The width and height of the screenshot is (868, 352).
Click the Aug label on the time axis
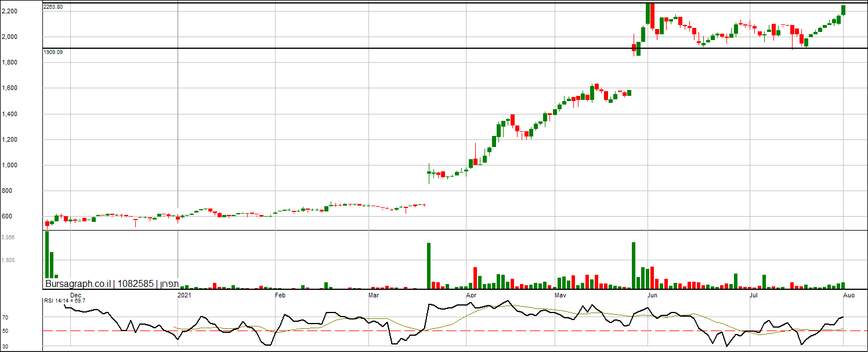[x=848, y=295]
